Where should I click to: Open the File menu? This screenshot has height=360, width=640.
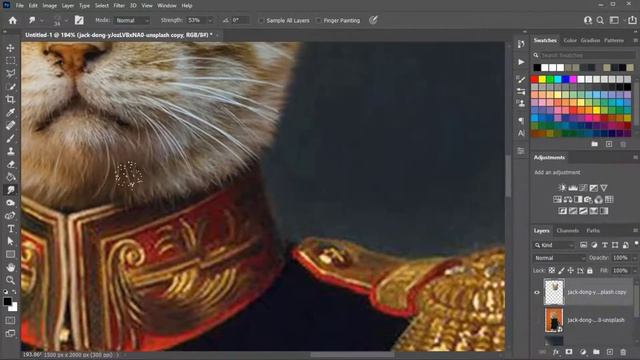(x=20, y=6)
